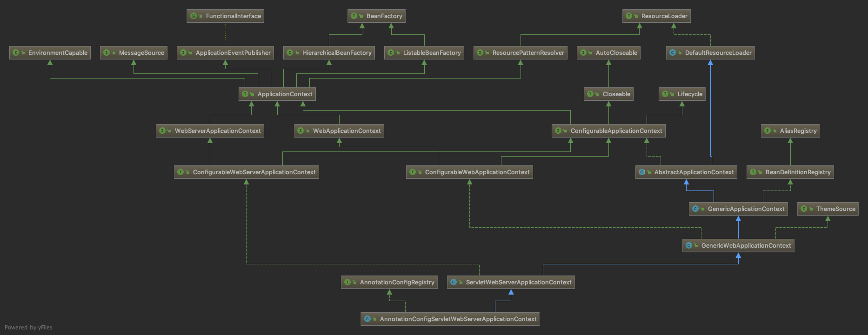Click the Powered by yFiles label
Screen dimensions: 868x335
click(28, 327)
